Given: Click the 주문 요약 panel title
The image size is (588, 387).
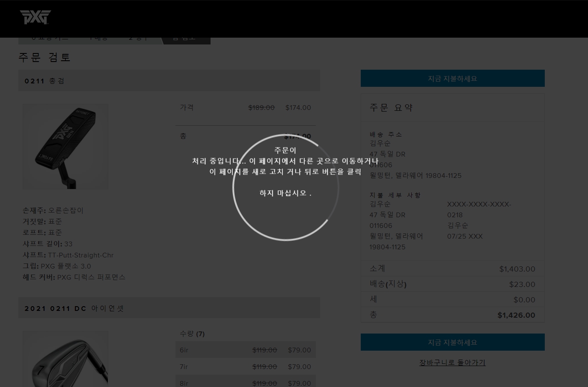Looking at the screenshot, I should tap(391, 108).
